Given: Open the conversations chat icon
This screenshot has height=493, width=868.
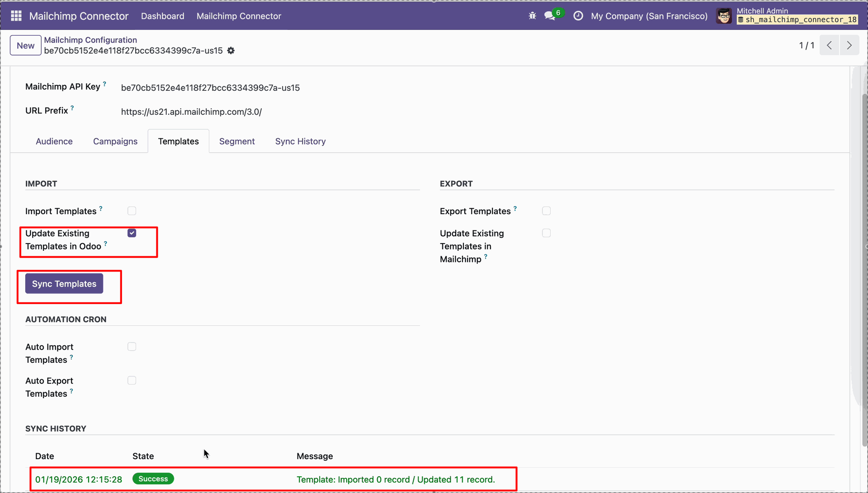Looking at the screenshot, I should point(550,16).
